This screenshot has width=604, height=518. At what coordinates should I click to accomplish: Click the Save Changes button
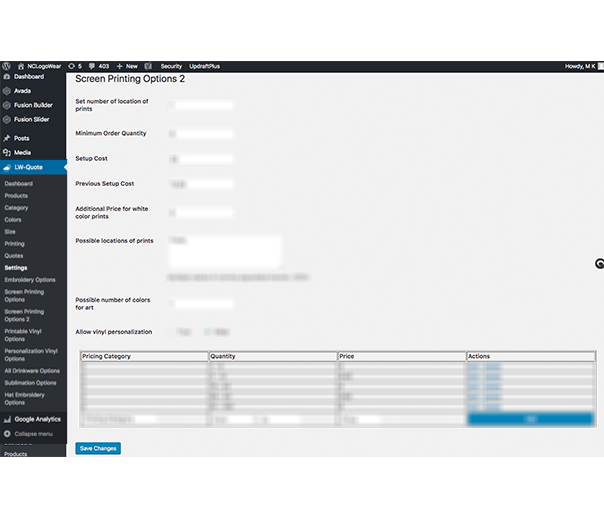pyautogui.click(x=98, y=448)
